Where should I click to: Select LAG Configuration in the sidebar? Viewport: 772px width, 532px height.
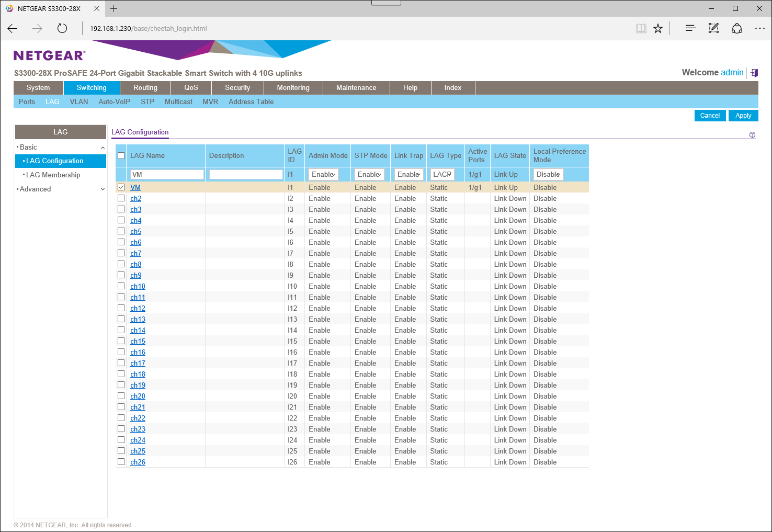pos(61,161)
